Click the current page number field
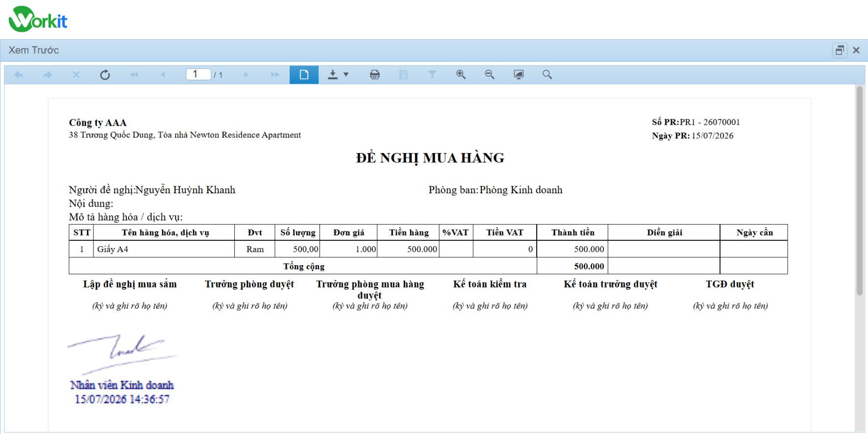This screenshot has height=434, width=868. click(198, 74)
